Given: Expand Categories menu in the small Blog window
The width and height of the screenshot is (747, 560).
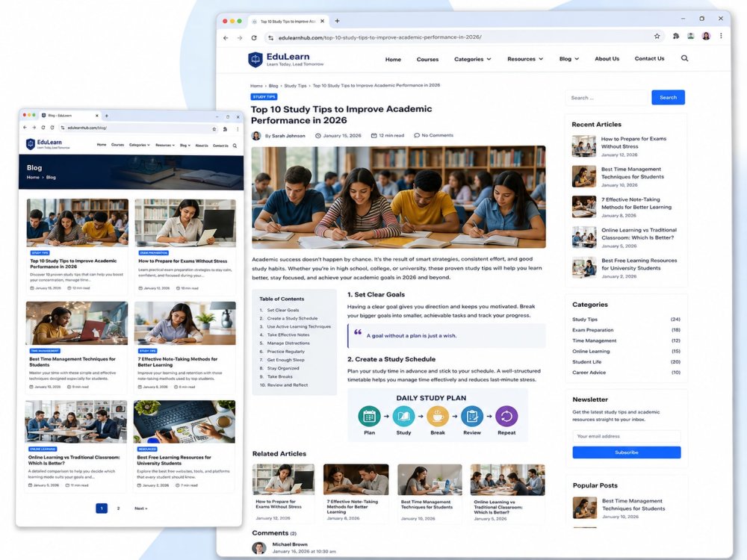Looking at the screenshot, I should pyautogui.click(x=140, y=145).
